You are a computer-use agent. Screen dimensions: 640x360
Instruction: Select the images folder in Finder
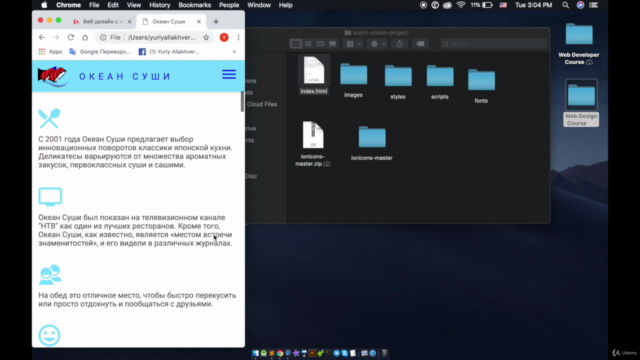353,80
